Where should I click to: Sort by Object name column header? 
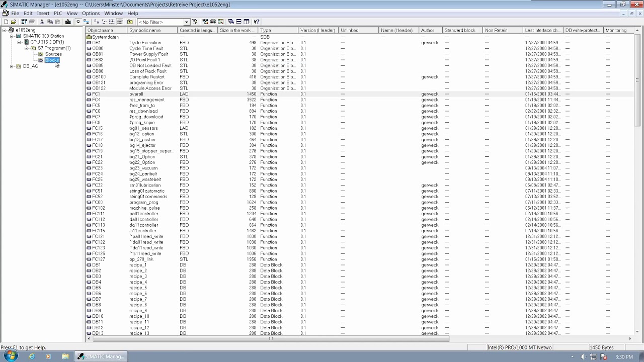pos(106,30)
